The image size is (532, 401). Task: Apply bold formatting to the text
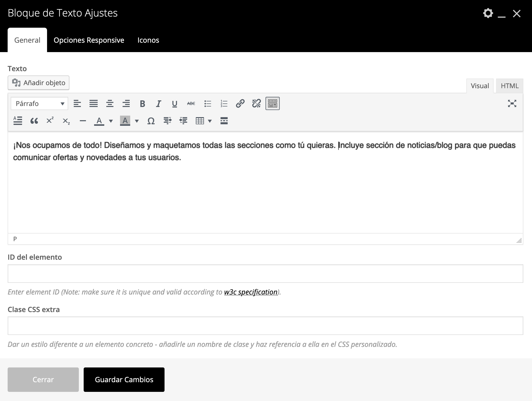142,104
